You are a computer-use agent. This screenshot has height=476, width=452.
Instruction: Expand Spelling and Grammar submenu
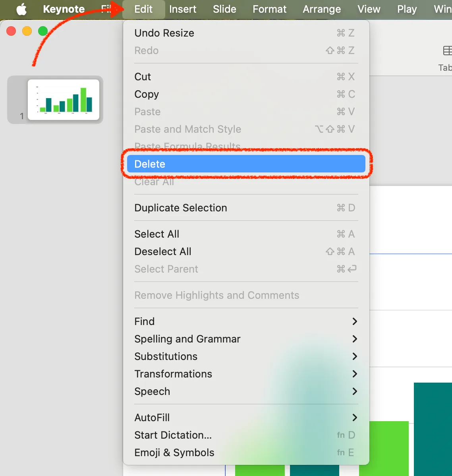coord(246,339)
